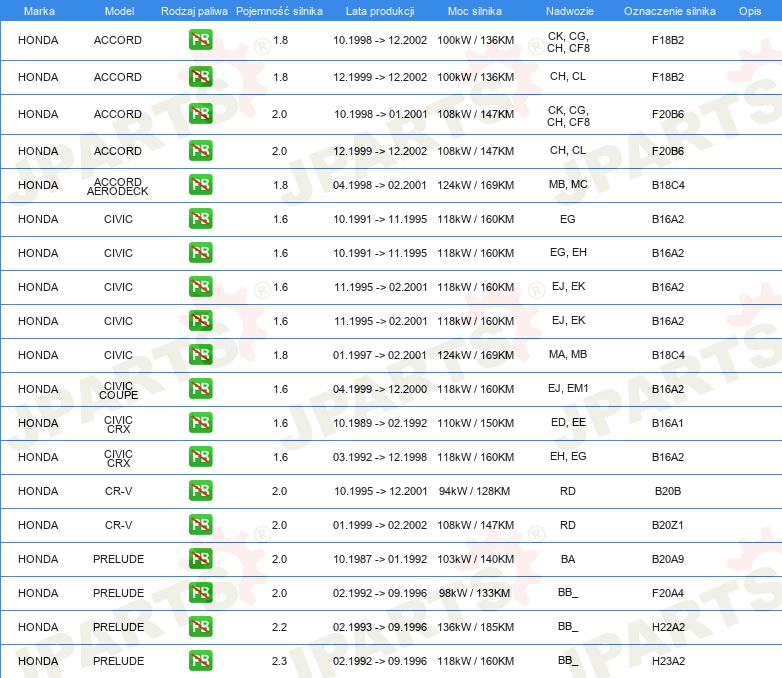This screenshot has width=782, height=678.
Task: Click body code EJ, EM1
Action: tap(568, 388)
